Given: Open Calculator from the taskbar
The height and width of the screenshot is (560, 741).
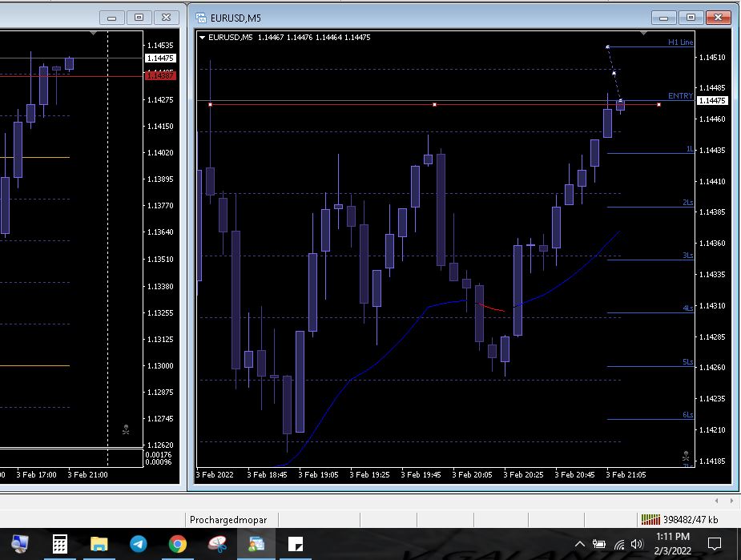Looking at the screenshot, I should [60, 544].
